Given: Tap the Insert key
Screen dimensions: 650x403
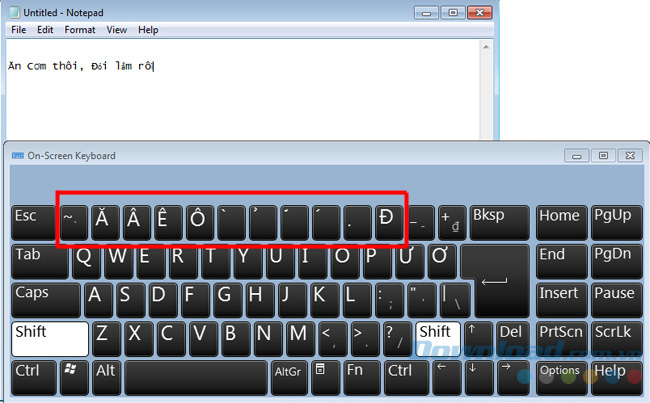Looking at the screenshot, I should click(561, 300).
